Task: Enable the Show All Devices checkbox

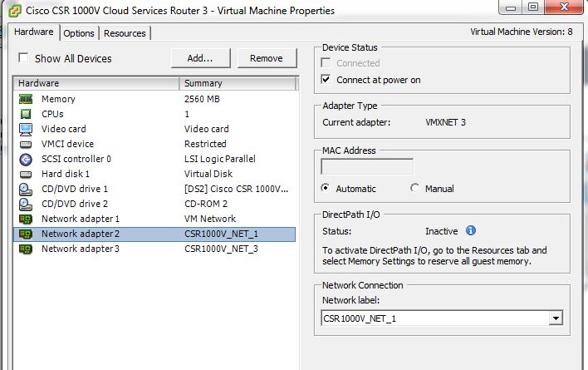Action: (23, 58)
